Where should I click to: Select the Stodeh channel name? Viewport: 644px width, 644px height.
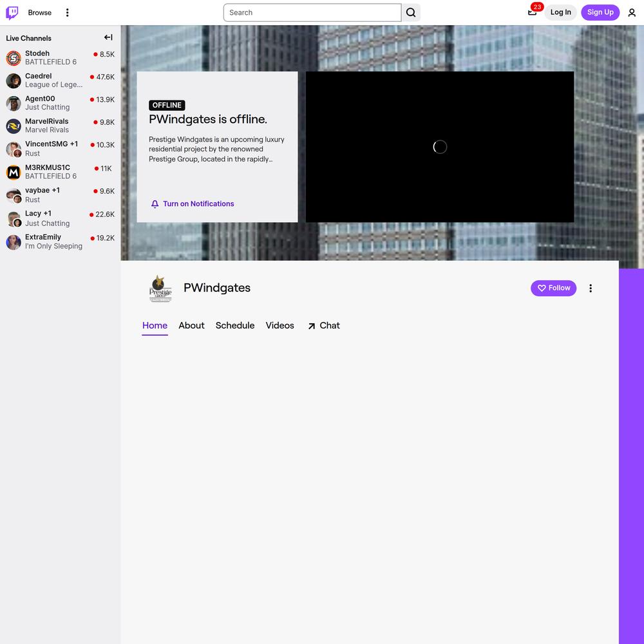coord(37,53)
